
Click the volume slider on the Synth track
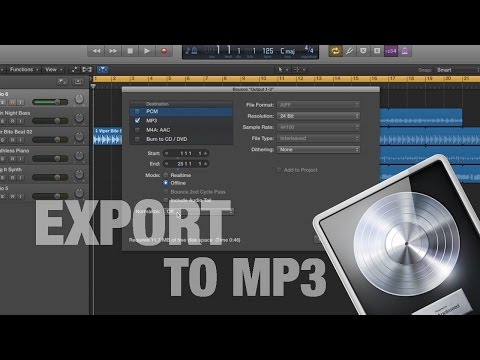50,177
